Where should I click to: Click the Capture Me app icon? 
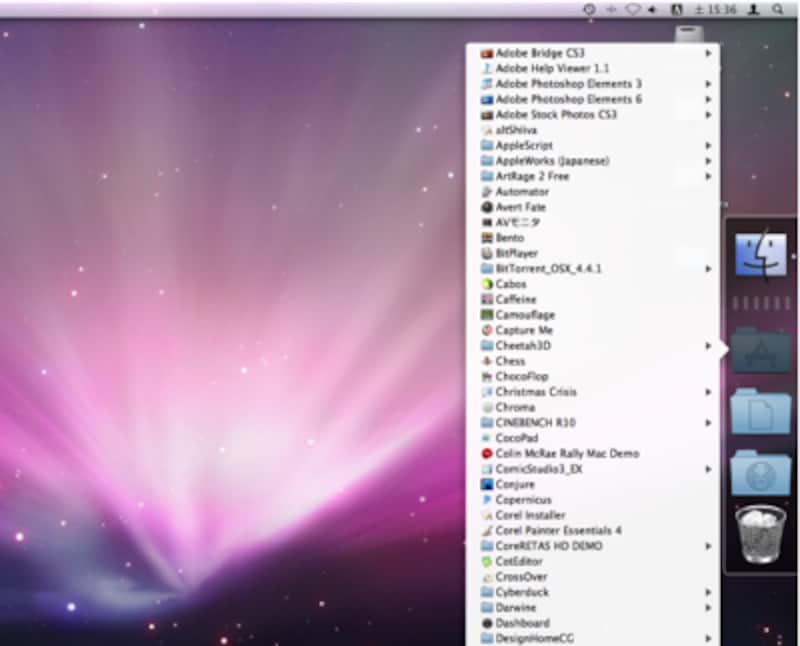pyautogui.click(x=487, y=330)
